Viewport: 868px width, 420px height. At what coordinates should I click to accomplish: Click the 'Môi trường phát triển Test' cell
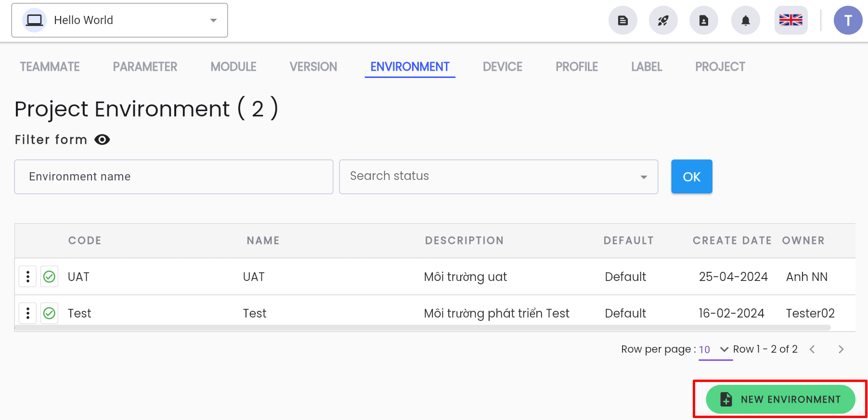point(496,313)
